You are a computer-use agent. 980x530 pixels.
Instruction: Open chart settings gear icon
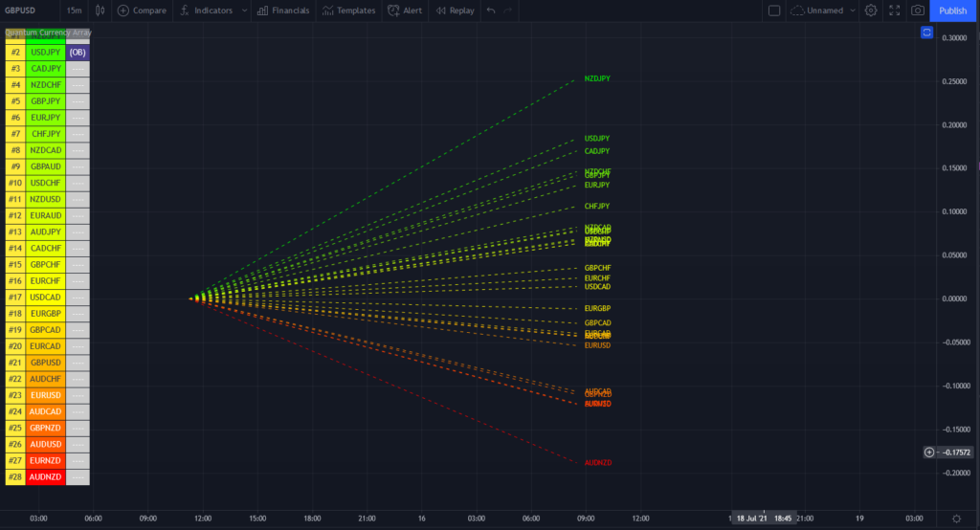(871, 11)
